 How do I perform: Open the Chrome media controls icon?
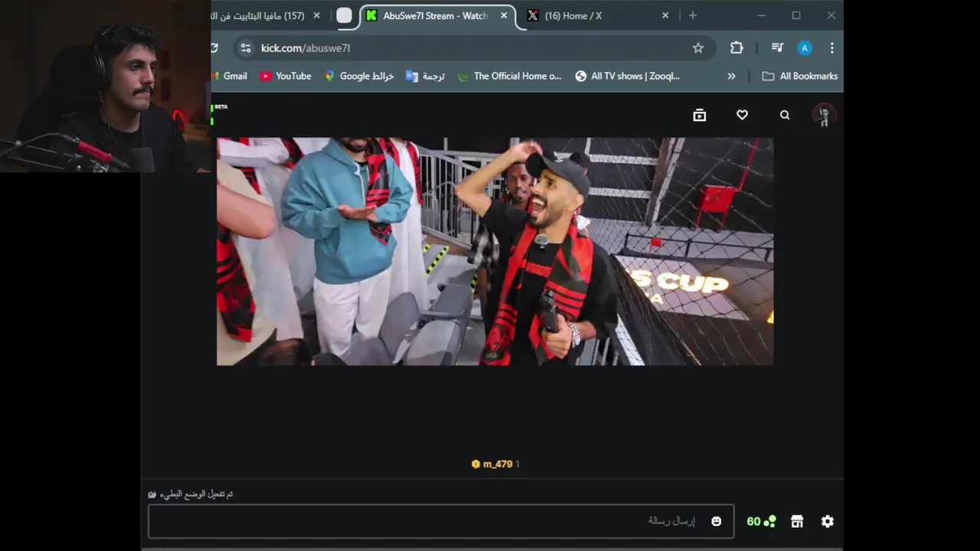777,47
